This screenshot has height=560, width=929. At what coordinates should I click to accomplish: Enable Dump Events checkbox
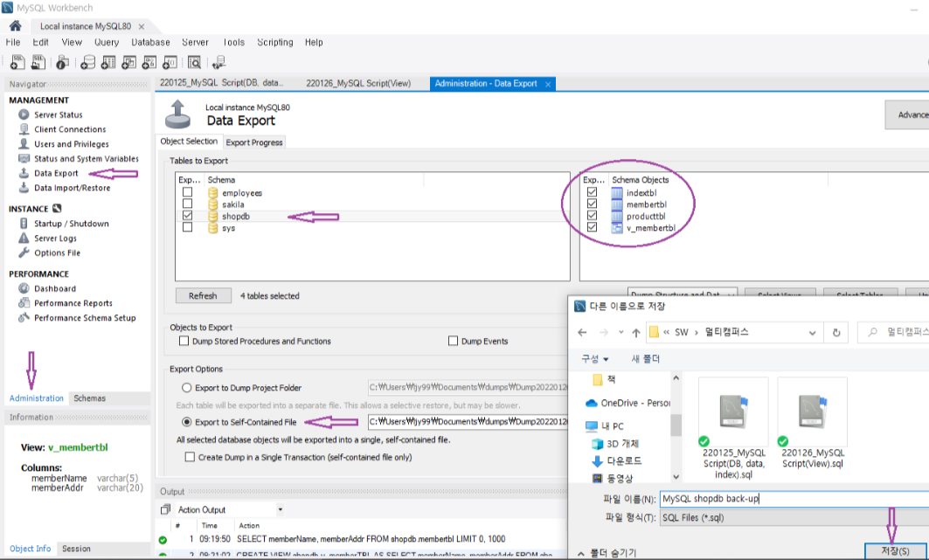point(454,341)
